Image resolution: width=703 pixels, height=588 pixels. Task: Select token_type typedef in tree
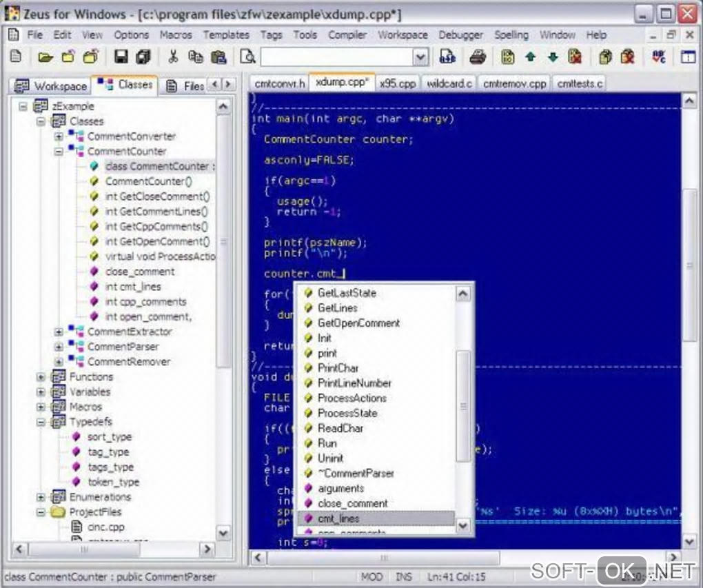coord(114,482)
